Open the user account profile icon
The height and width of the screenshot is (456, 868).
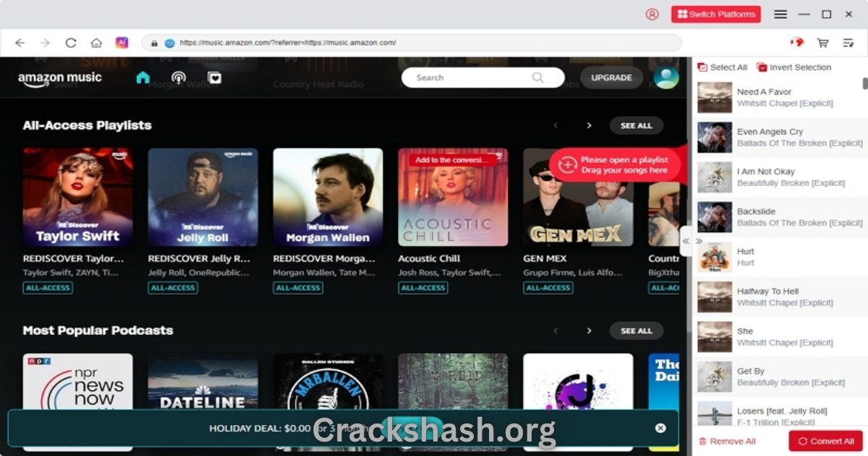(652, 14)
